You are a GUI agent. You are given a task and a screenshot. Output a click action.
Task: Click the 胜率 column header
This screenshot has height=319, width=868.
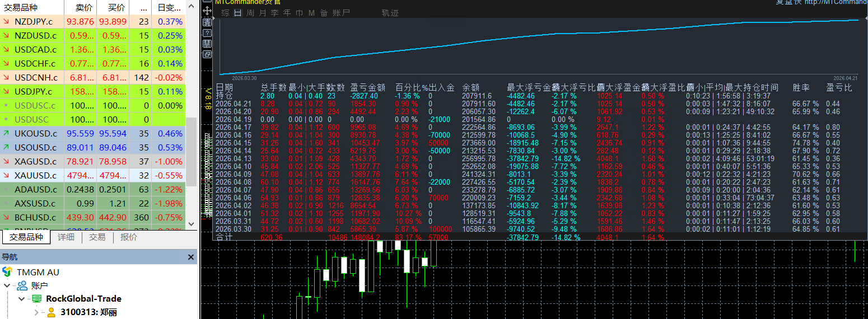point(801,88)
